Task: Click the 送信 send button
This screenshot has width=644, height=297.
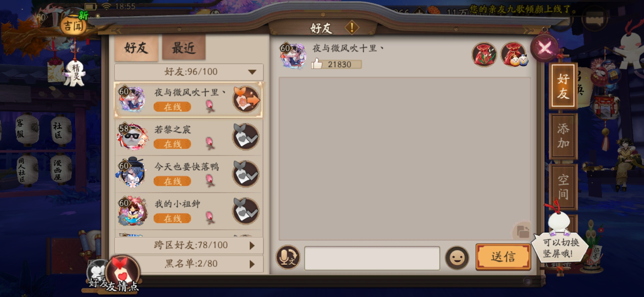Action: [x=503, y=257]
